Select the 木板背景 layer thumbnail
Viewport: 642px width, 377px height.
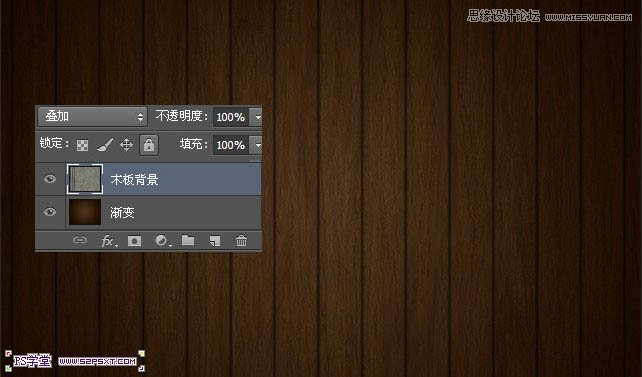coord(85,179)
